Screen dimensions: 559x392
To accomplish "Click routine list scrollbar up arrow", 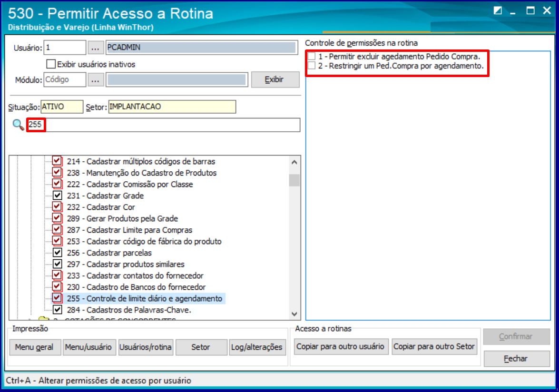I will pos(294,162).
